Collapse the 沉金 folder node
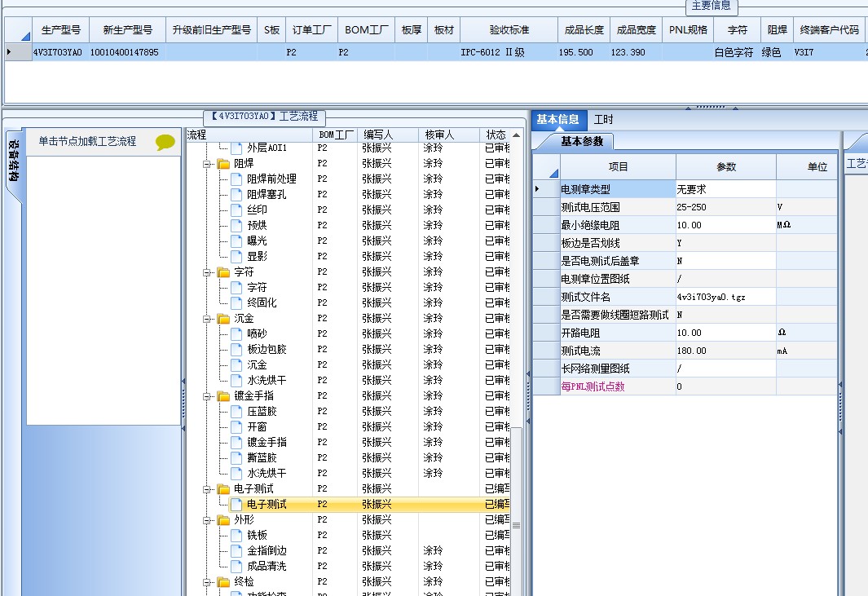Viewport: 868px width, 596px height. click(x=206, y=319)
